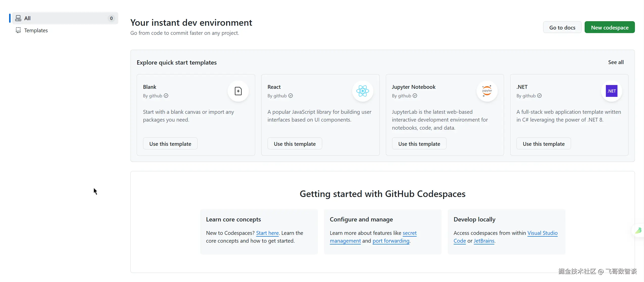The image size is (644, 282).
Task: Click the Jupyter logo icon
Action: (487, 91)
